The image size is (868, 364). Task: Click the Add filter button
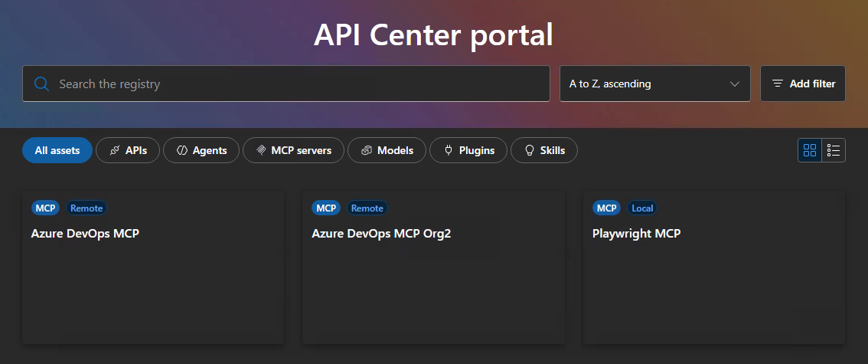(x=803, y=84)
